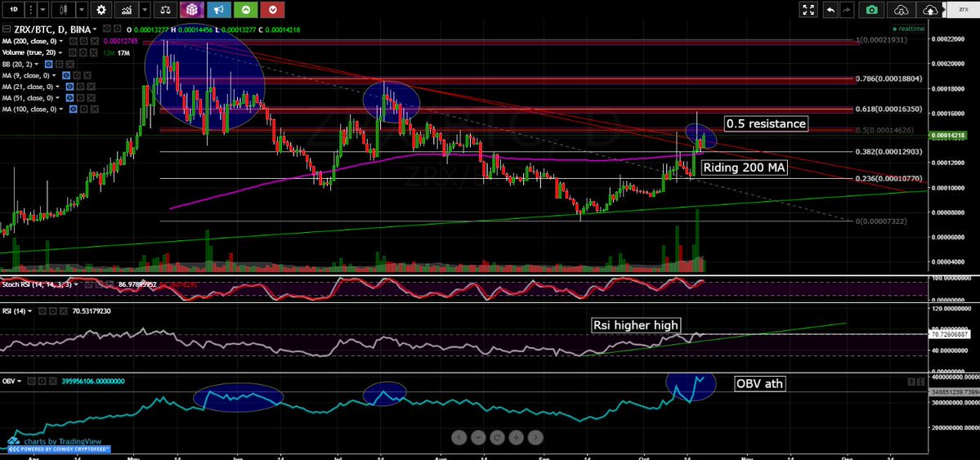The width and height of the screenshot is (980, 460).
Task: Open settings for MA (51, close, 0)
Action: click(x=80, y=98)
